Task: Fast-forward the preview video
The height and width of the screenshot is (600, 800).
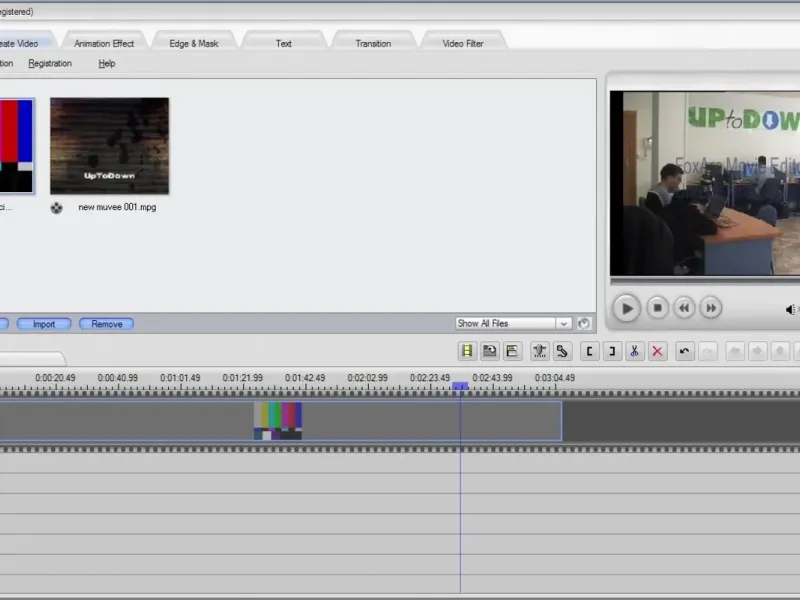Action: (710, 308)
